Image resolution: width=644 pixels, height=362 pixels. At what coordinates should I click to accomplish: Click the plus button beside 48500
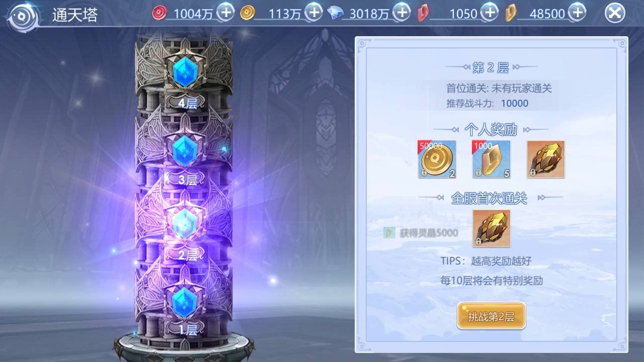pyautogui.click(x=578, y=12)
